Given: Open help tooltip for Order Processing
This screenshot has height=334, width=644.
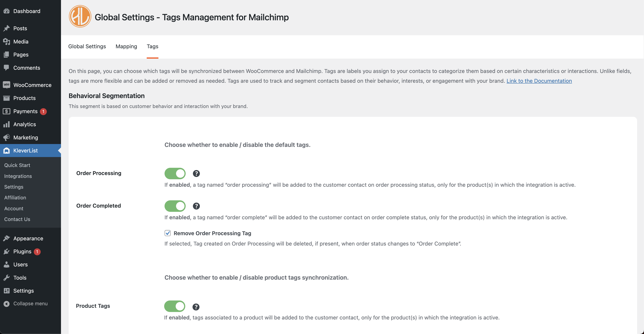Looking at the screenshot, I should pyautogui.click(x=196, y=174).
